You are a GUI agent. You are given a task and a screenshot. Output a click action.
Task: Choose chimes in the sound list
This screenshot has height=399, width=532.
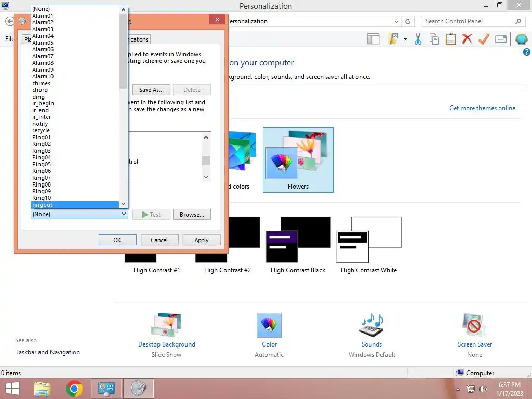pyautogui.click(x=75, y=83)
